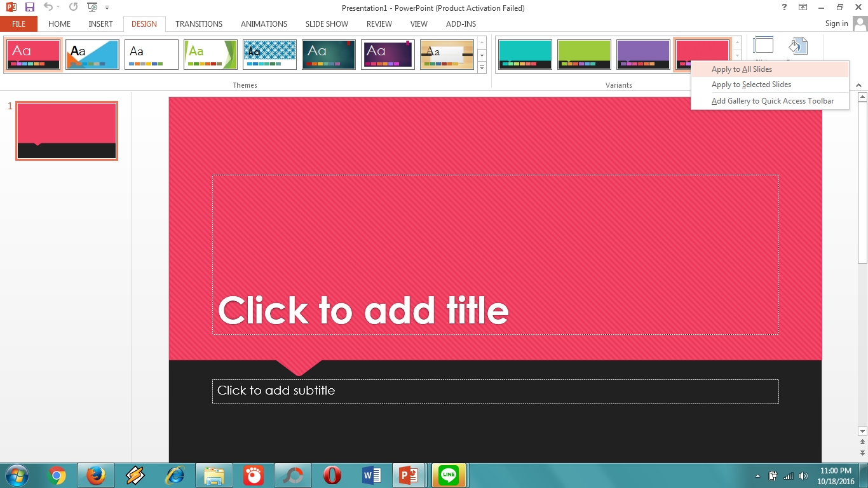The width and height of the screenshot is (868, 488).
Task: Open the Windows Start button
Action: click(x=17, y=475)
